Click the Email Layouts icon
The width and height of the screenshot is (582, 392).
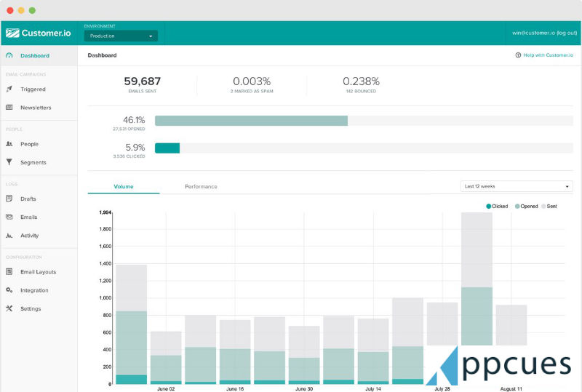point(9,272)
